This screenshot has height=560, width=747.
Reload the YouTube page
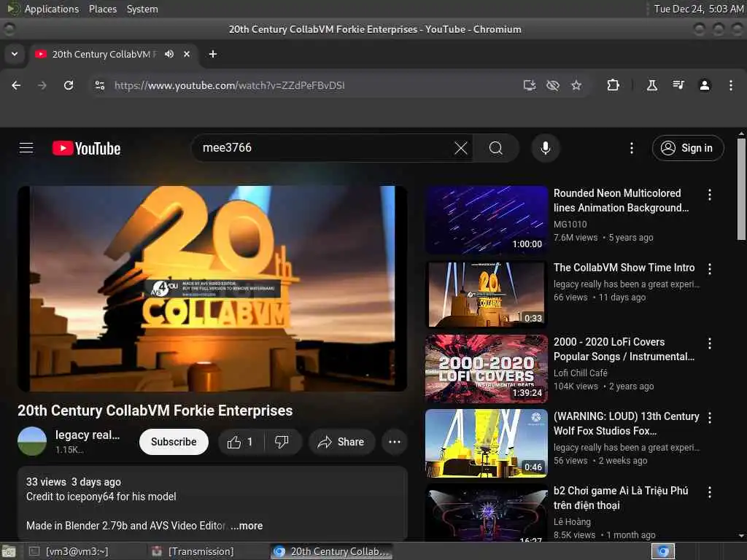69,85
